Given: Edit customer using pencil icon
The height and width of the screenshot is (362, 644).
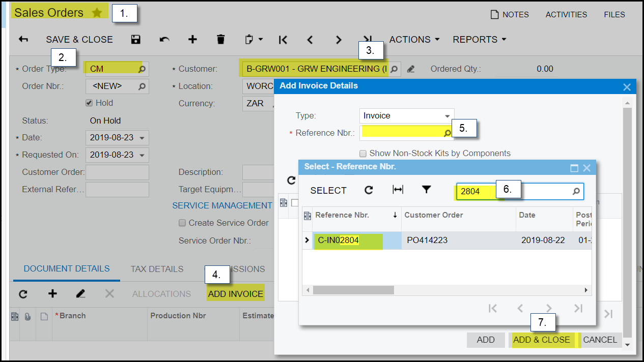Looking at the screenshot, I should [411, 69].
